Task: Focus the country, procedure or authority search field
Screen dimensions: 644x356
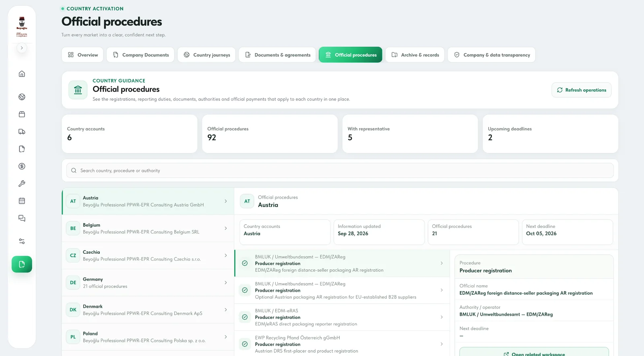Action: pos(340,171)
